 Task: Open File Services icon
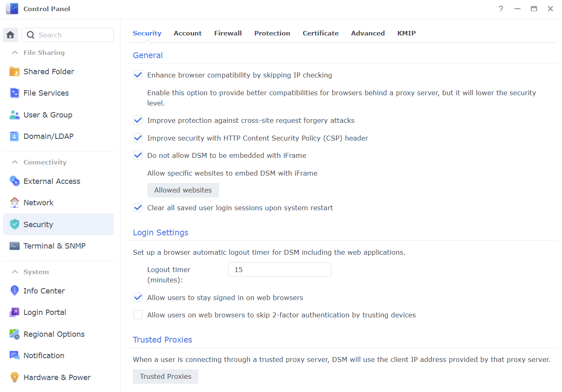tap(14, 93)
